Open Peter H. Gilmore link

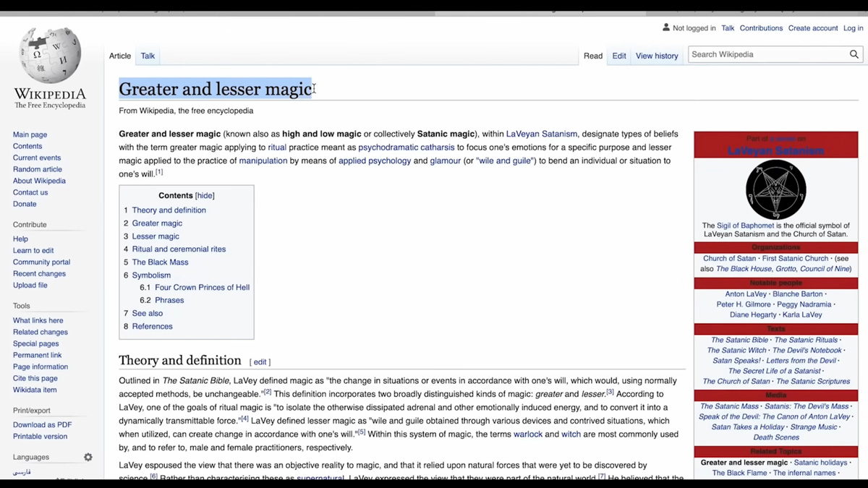[x=744, y=305]
